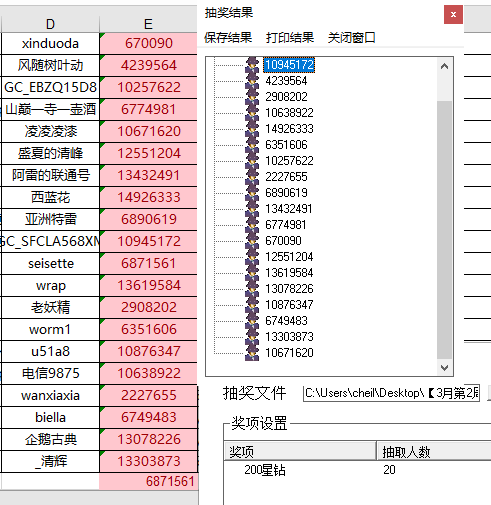Click spreadsheet cell GC_EBZQ15D8
Image resolution: width=491 pixels, height=505 pixels.
50,87
